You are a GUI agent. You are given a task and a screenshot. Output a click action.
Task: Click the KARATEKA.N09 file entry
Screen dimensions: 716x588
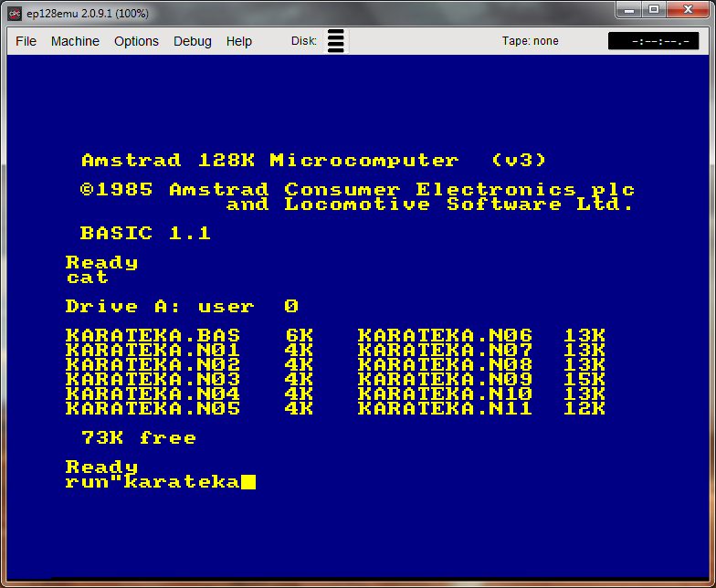click(x=446, y=380)
